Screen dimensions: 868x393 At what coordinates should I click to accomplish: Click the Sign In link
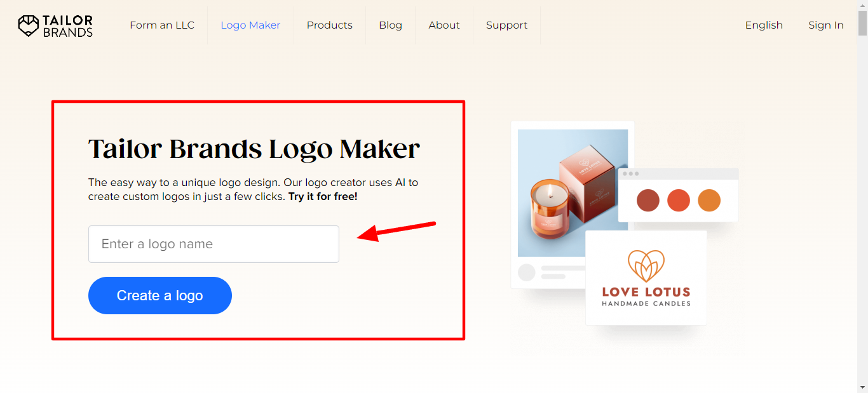(825, 25)
